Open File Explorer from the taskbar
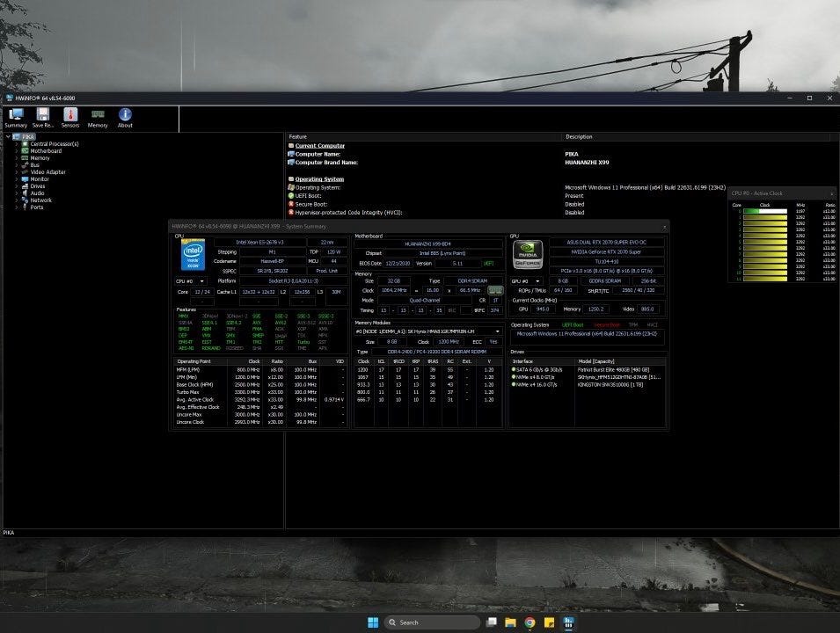The height and width of the screenshot is (633, 840). [510, 622]
